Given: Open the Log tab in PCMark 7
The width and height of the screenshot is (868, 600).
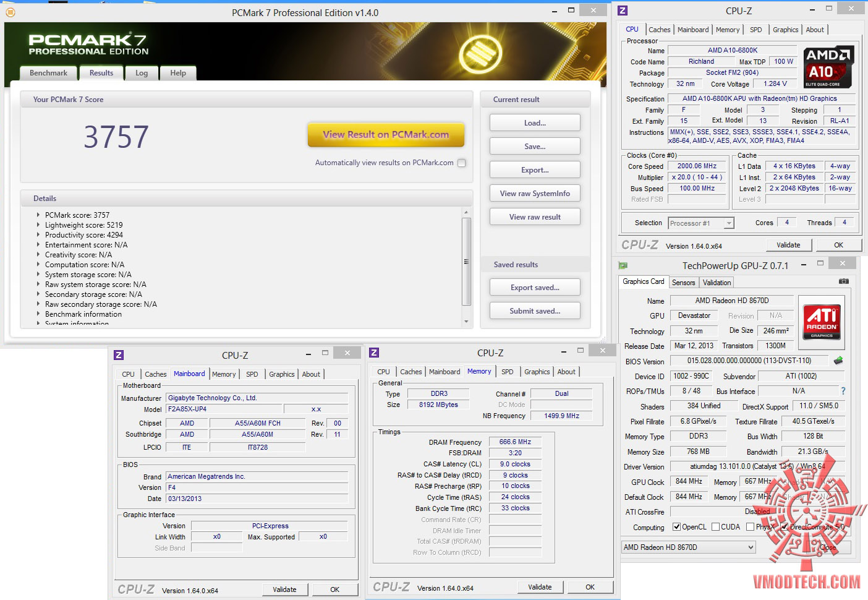Looking at the screenshot, I should click(x=142, y=73).
